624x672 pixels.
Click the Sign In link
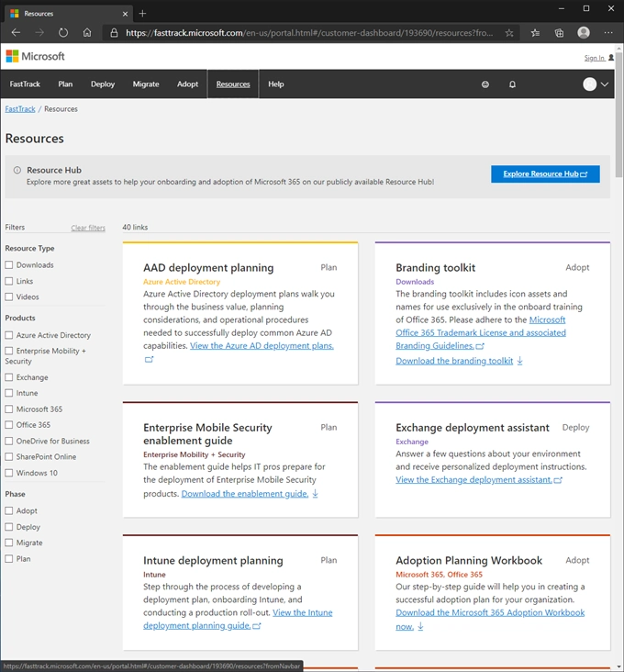[x=595, y=58]
